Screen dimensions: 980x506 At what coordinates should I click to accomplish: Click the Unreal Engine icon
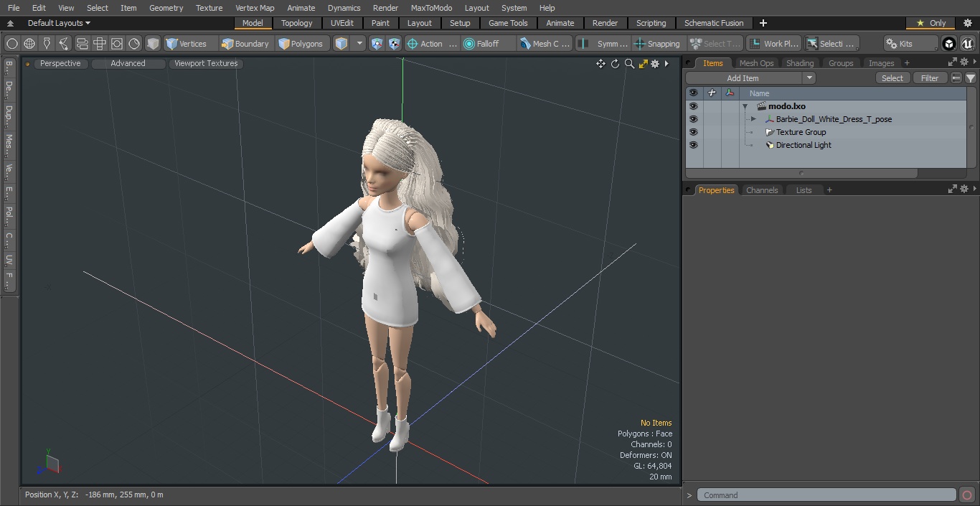pos(968,44)
